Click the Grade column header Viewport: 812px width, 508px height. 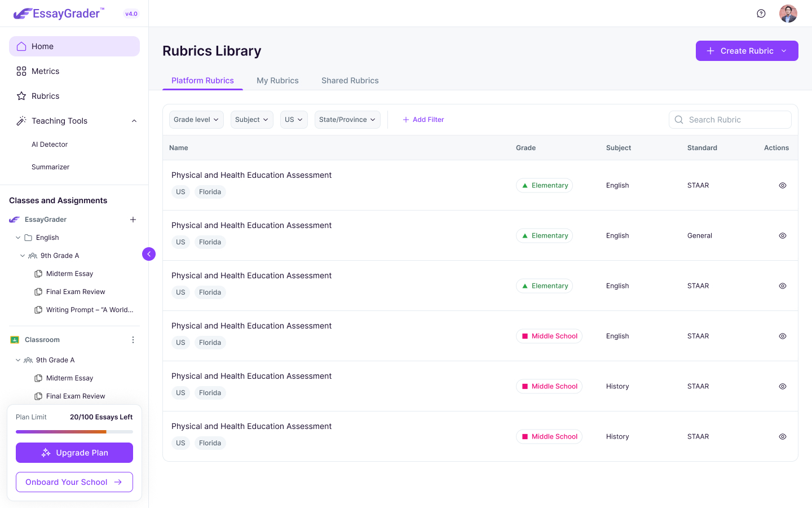526,148
